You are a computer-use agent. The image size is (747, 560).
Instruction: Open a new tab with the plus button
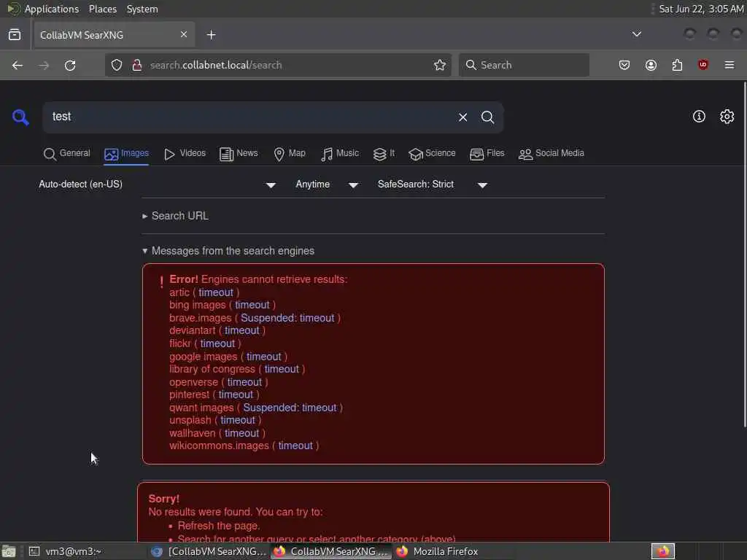click(x=211, y=35)
